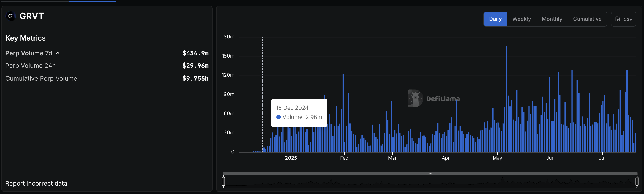Click the range slider top grip bar

tap(430, 173)
